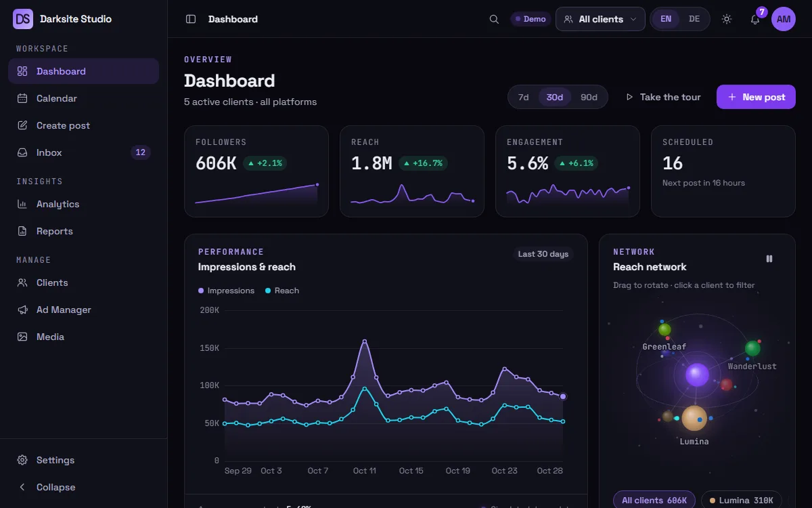The width and height of the screenshot is (812, 508).
Task: Select the 7d time range
Action: coord(524,97)
